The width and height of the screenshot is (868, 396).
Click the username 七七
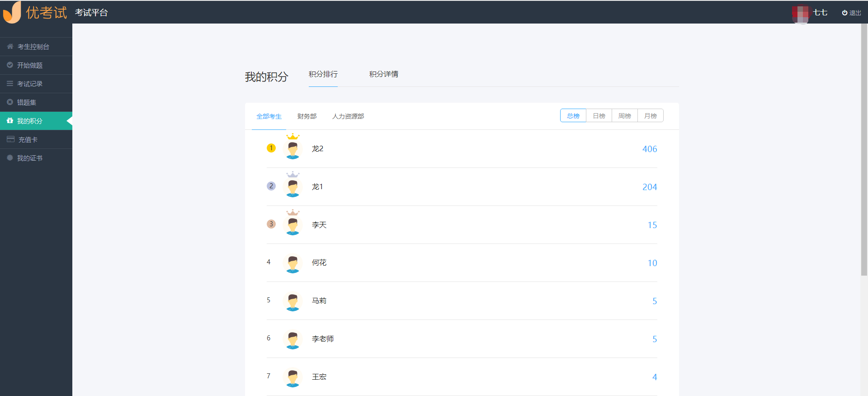(820, 13)
